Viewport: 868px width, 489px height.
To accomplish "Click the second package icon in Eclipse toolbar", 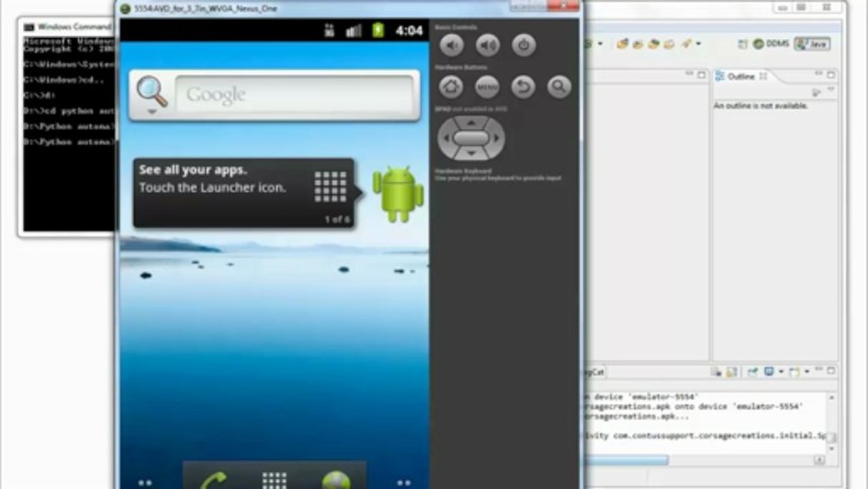I will tap(638, 43).
